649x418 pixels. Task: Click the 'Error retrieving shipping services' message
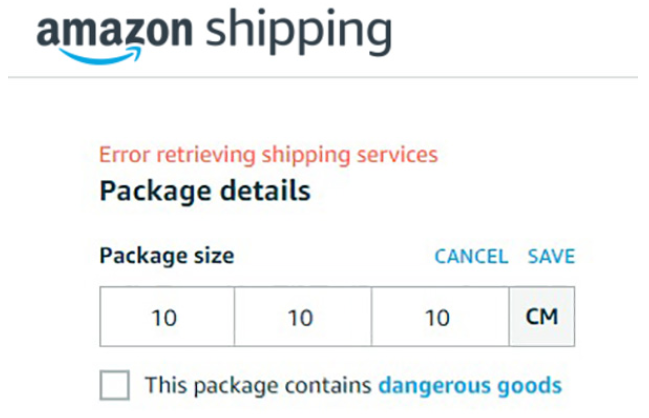tap(269, 155)
